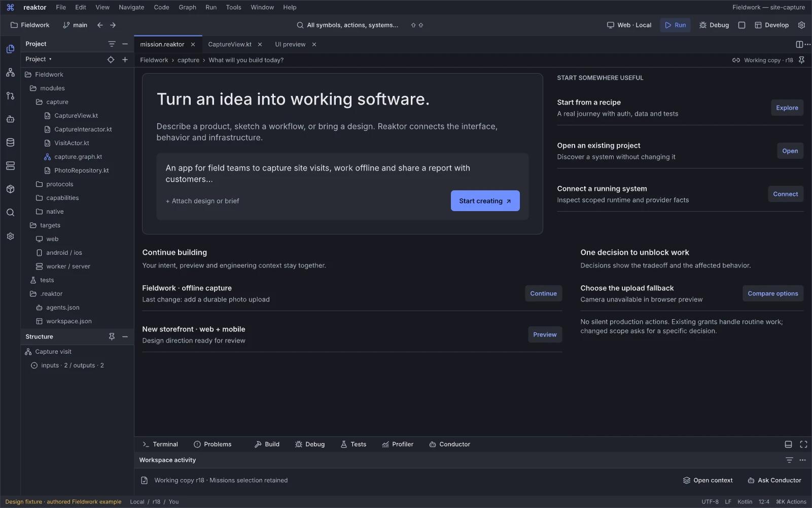The image size is (812, 508).
Task: Pin the Structure panel
Action: [112, 336]
